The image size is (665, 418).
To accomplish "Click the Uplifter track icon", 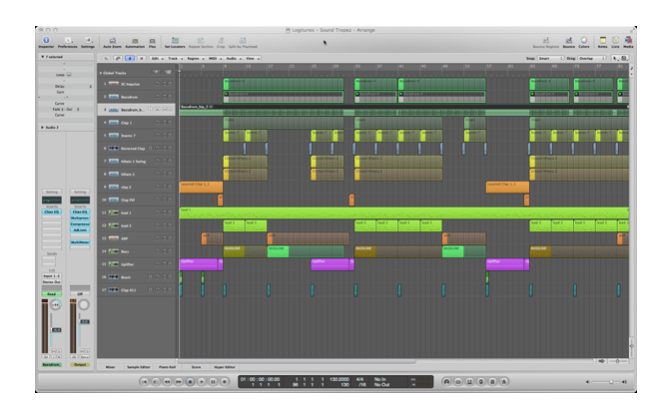I will pyautogui.click(x=114, y=264).
